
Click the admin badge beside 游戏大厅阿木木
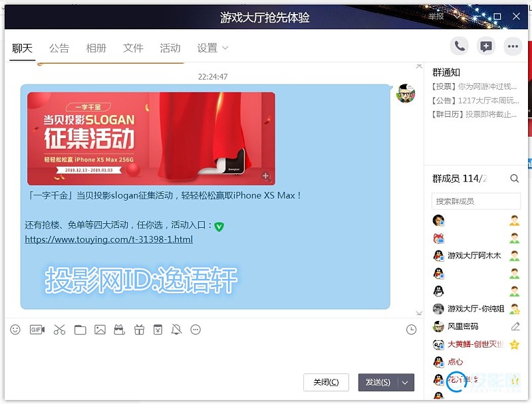pyautogui.click(x=515, y=256)
